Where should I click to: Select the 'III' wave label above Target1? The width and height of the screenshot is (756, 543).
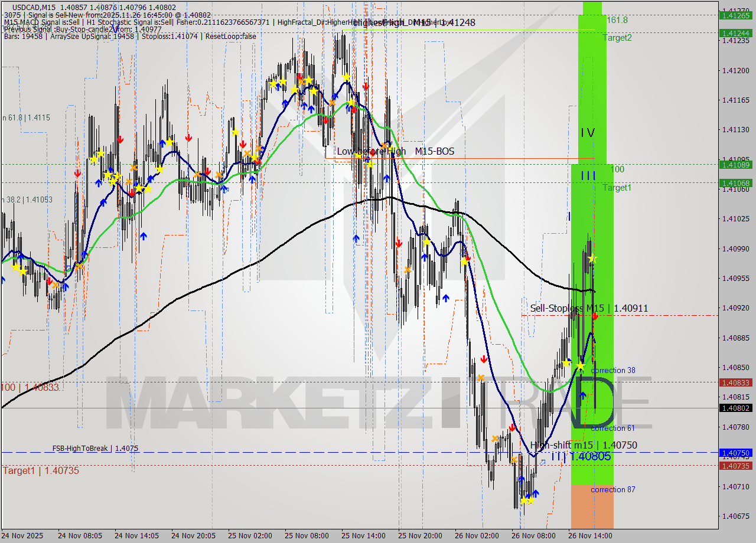[x=588, y=175]
